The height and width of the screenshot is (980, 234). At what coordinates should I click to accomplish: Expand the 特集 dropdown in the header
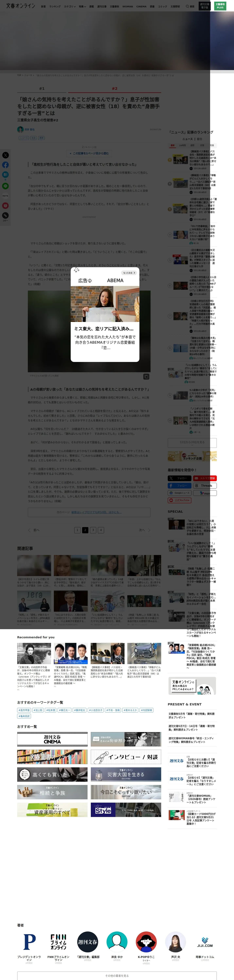tap(83, 7)
